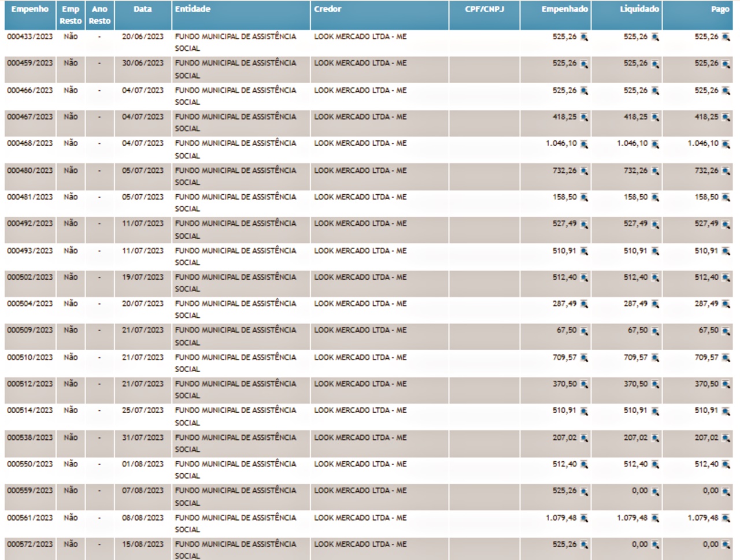Viewport: 740px width, 560px height.
Task: Click Empenhado detail icon in row 000509/2023
Action: (584, 331)
